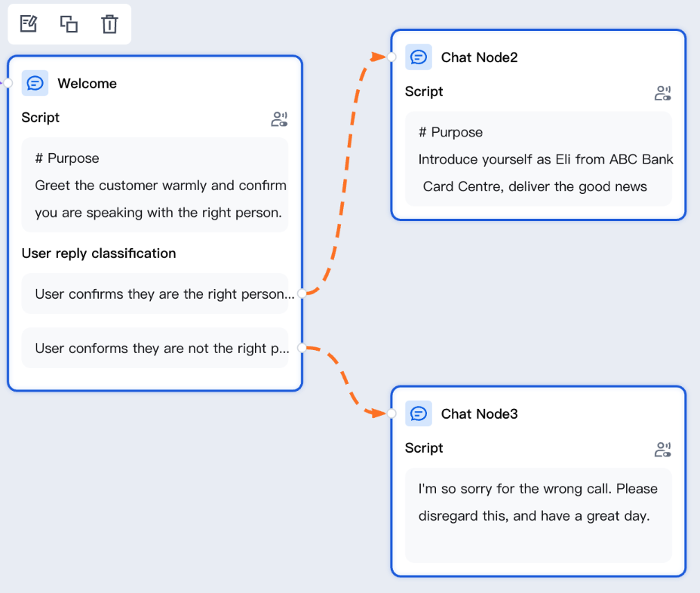
Task: Toggle the Chat Node2 script voice icon
Action: pyautogui.click(x=663, y=93)
